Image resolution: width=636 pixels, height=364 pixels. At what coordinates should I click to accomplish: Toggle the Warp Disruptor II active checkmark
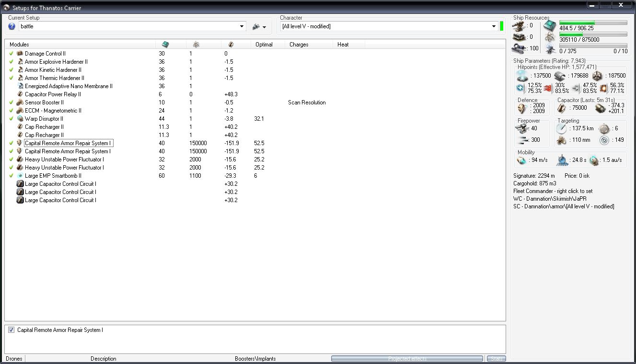click(12, 119)
